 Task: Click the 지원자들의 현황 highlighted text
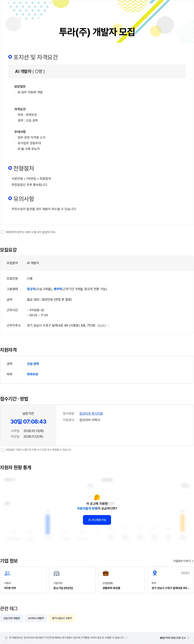(x=87, y=508)
